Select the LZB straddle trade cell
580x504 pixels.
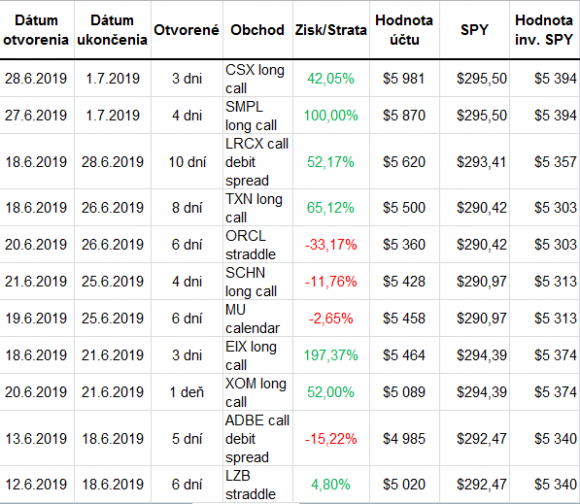click(x=258, y=484)
